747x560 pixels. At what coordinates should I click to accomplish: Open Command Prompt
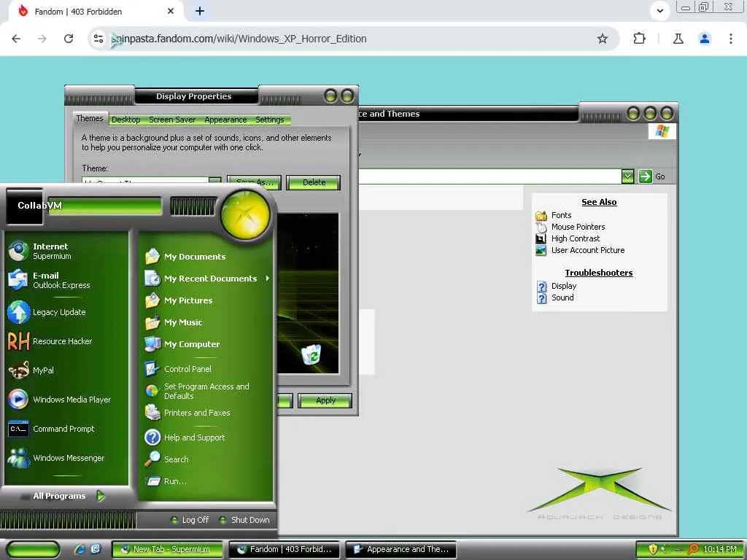pos(51,429)
